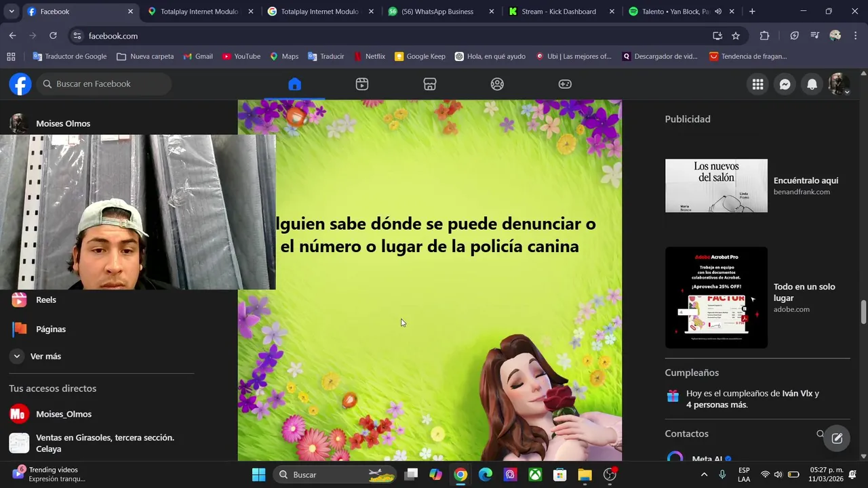Open the install app icon in address bar
The width and height of the screenshot is (868, 488).
click(717, 36)
